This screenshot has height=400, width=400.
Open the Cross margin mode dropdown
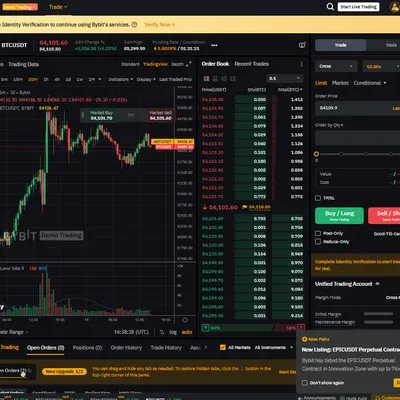(336, 66)
